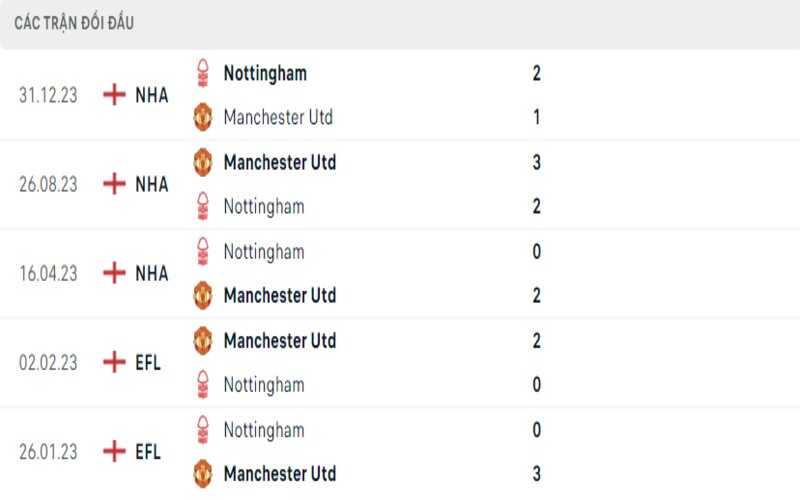The width and height of the screenshot is (800, 500).
Task: Select NHA league label for 26.08.23
Action: (x=152, y=184)
